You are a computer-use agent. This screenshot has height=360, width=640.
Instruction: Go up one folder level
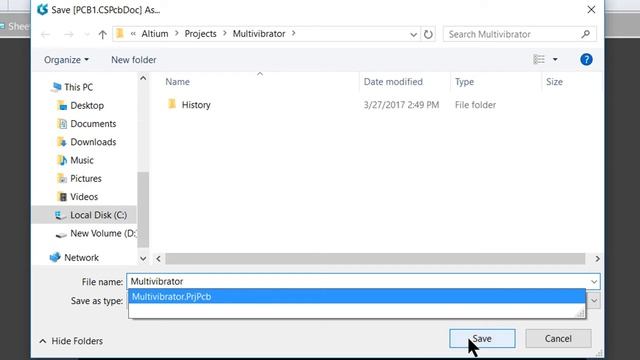click(x=102, y=34)
